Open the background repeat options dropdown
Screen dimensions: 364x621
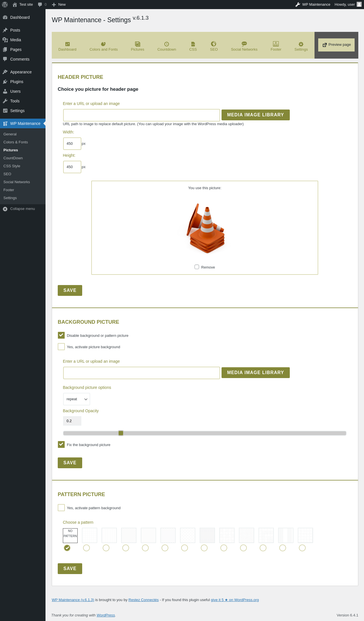tap(76, 399)
